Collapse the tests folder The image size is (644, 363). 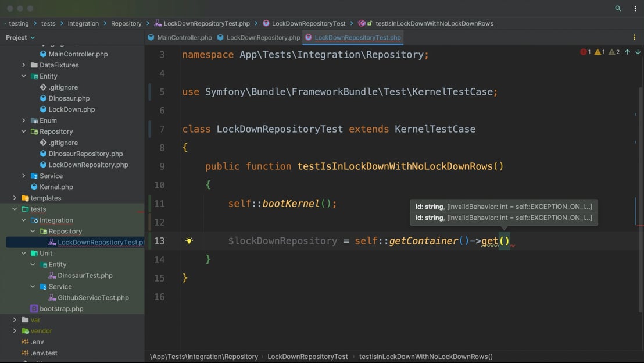coord(15,209)
